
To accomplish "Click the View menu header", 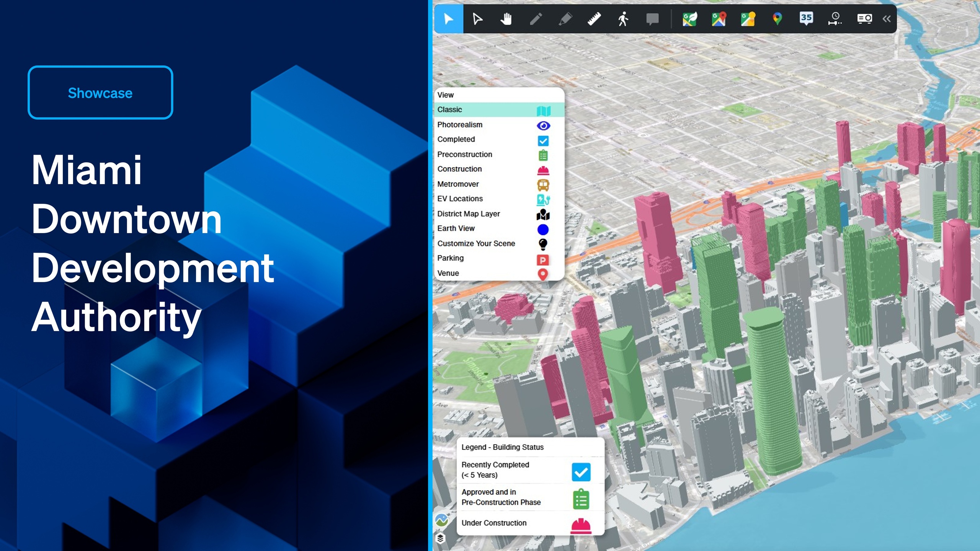I will [x=446, y=95].
